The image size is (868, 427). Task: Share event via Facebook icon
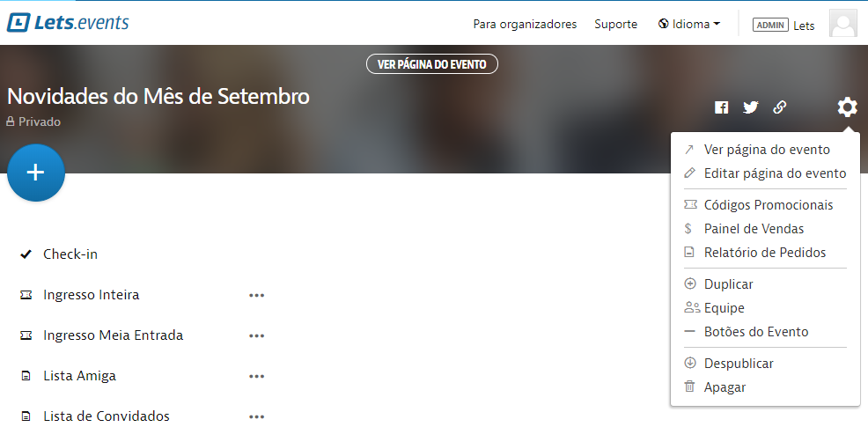[721, 107]
